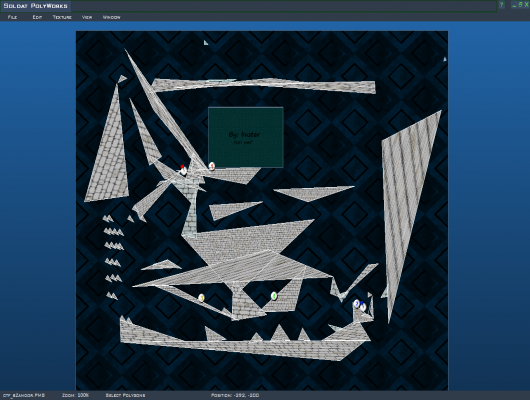Image resolution: width=530 pixels, height=400 pixels.
Task: Click the Zoom 100% status bar indicator
Action: pyautogui.click(x=75, y=395)
